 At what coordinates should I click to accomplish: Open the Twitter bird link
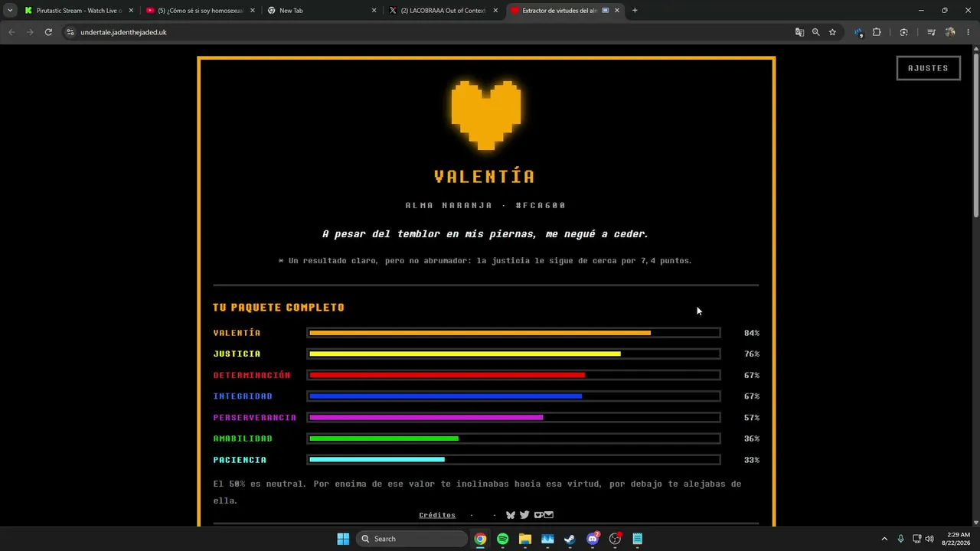[524, 515]
